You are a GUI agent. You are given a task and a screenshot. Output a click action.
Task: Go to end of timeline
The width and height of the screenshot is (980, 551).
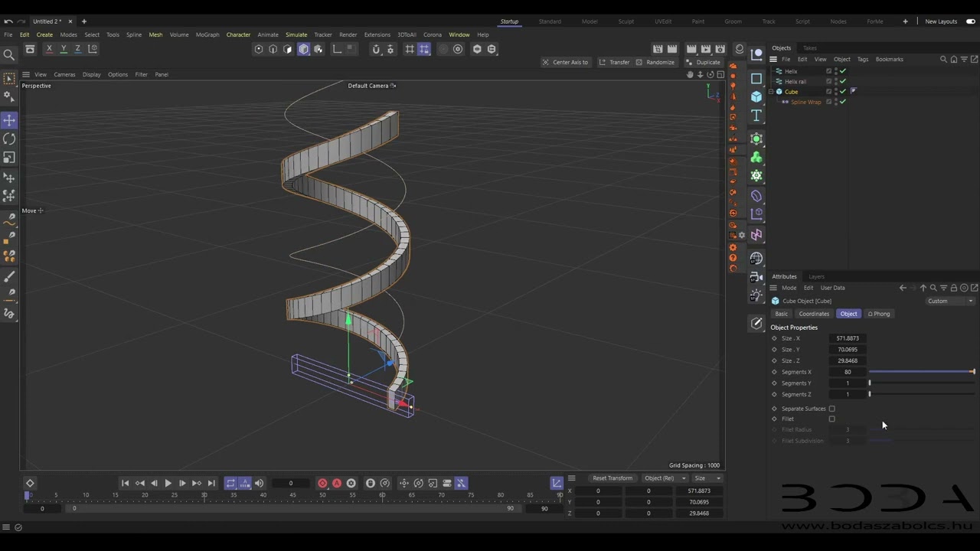(211, 483)
